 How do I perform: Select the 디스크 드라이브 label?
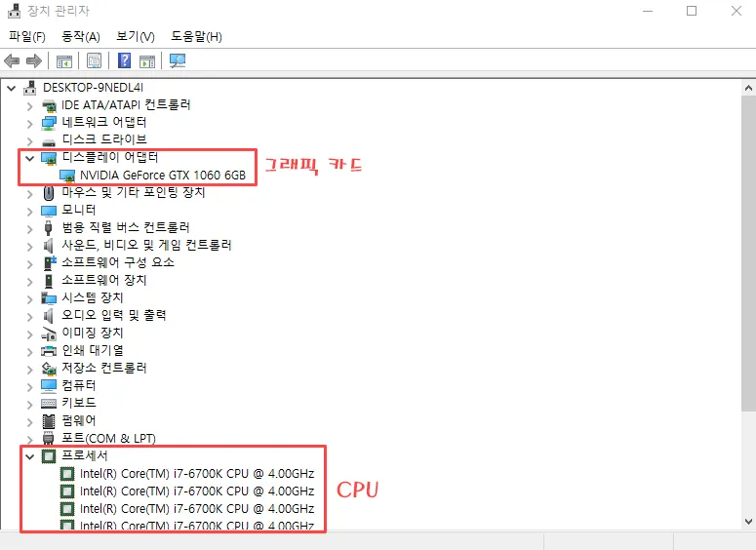point(104,139)
